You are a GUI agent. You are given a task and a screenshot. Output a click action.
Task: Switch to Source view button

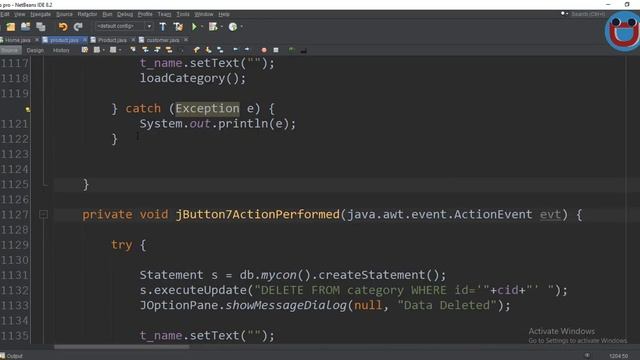(x=10, y=50)
